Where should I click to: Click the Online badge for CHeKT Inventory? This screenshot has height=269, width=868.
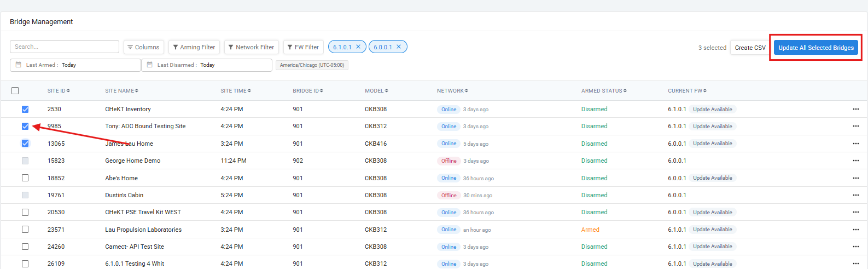click(x=448, y=109)
